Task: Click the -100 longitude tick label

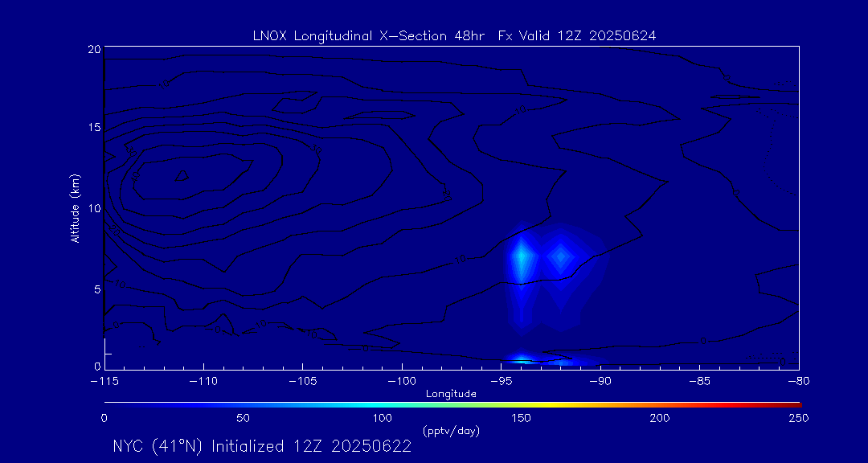Action: (x=402, y=382)
